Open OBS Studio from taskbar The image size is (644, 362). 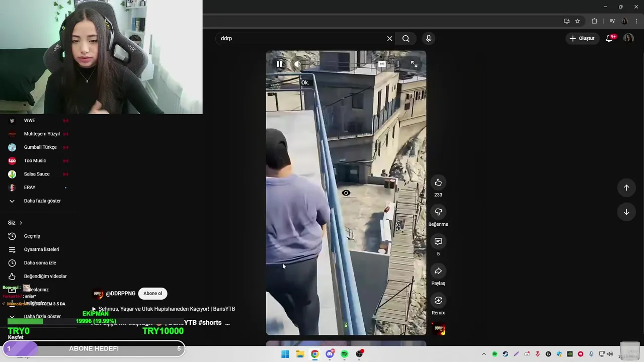click(359, 354)
